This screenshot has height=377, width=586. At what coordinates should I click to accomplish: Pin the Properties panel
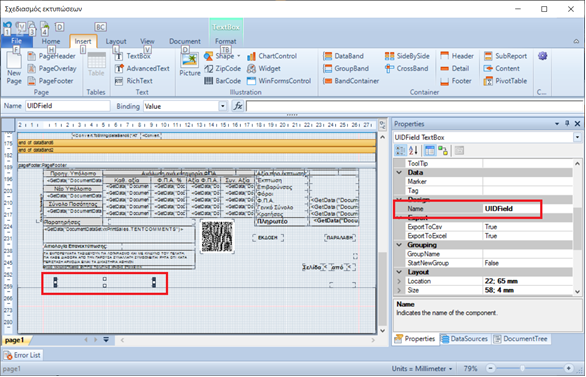coord(567,124)
